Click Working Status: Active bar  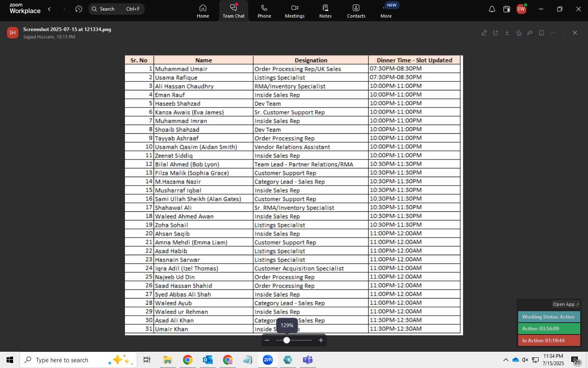(549, 317)
